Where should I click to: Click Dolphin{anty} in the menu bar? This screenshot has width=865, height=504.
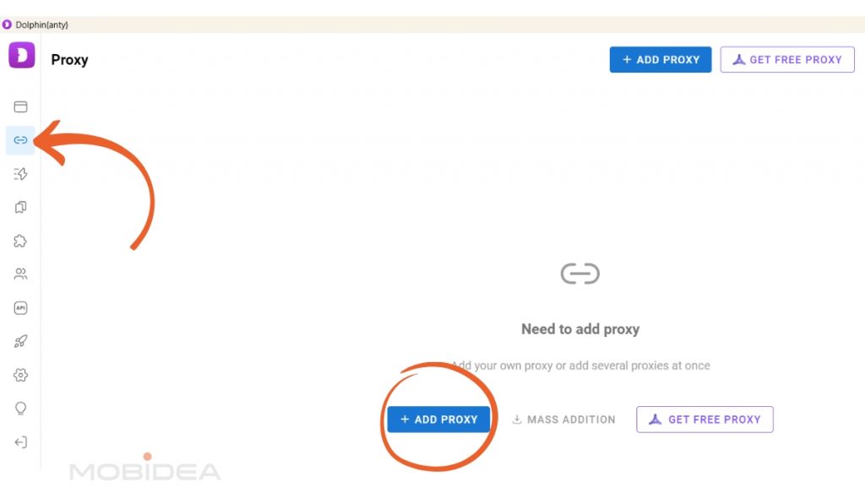(x=41, y=24)
